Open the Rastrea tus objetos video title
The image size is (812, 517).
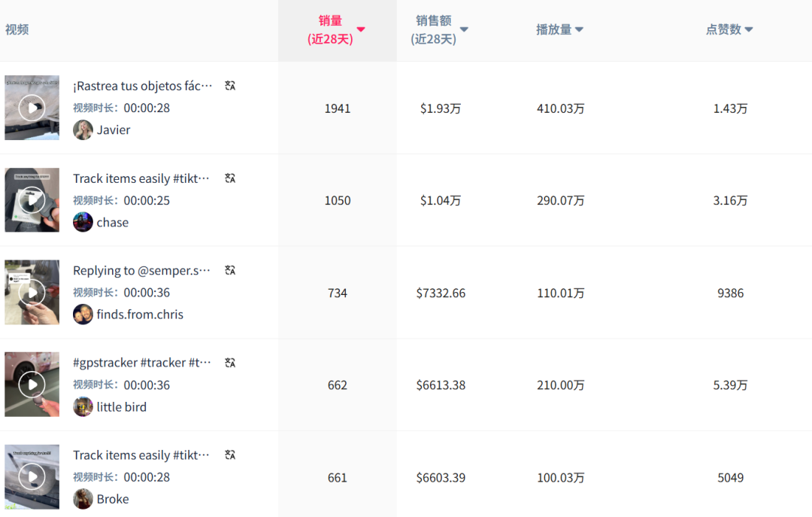click(142, 86)
